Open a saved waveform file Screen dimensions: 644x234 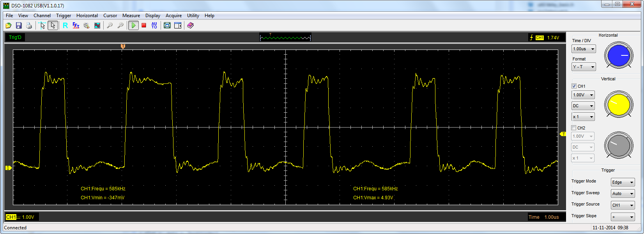click(x=8, y=25)
